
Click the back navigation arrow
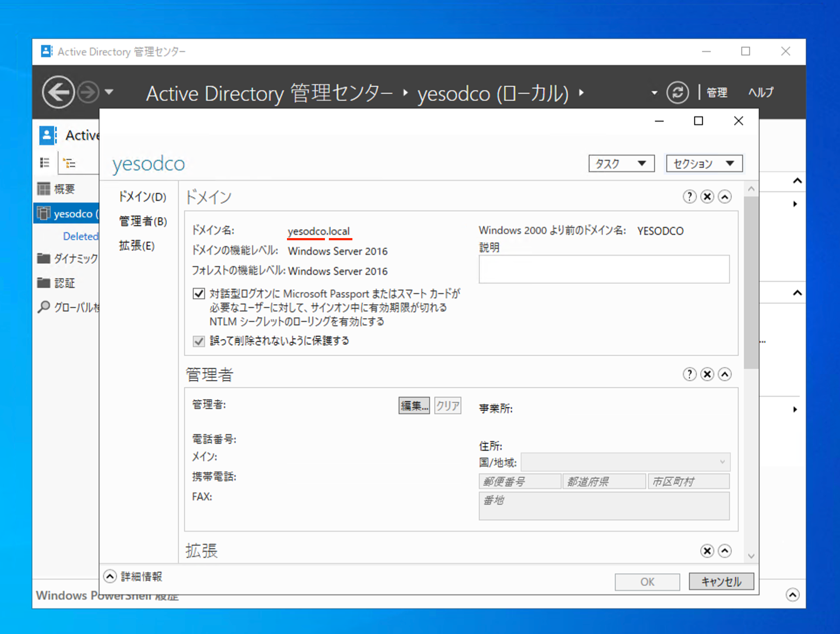tap(58, 92)
